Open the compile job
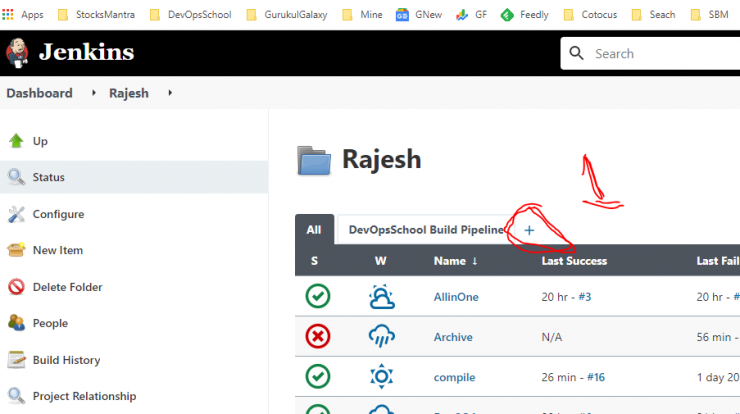 tap(454, 377)
